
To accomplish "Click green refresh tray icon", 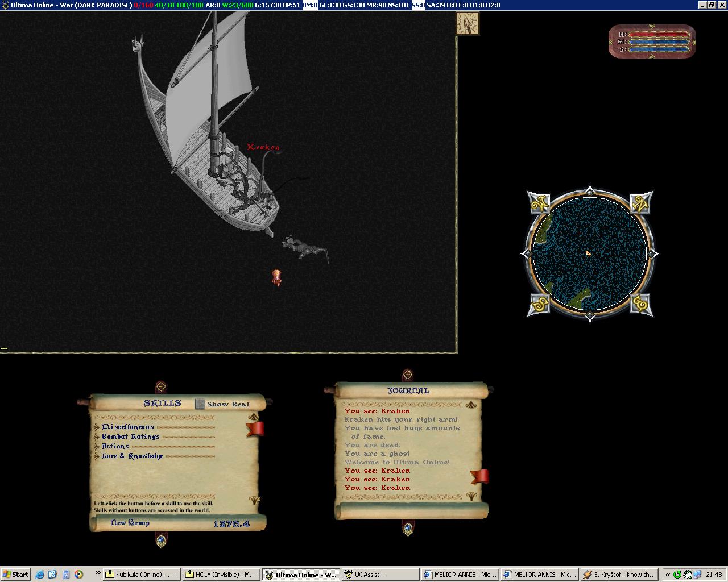I will coord(678,575).
